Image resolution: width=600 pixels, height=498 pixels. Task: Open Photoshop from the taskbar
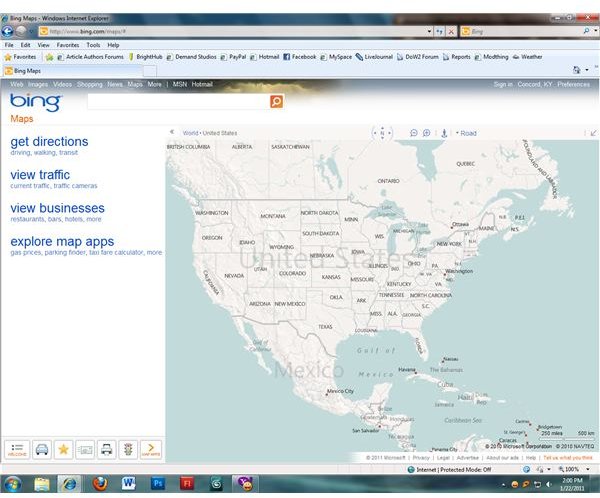tap(158, 484)
